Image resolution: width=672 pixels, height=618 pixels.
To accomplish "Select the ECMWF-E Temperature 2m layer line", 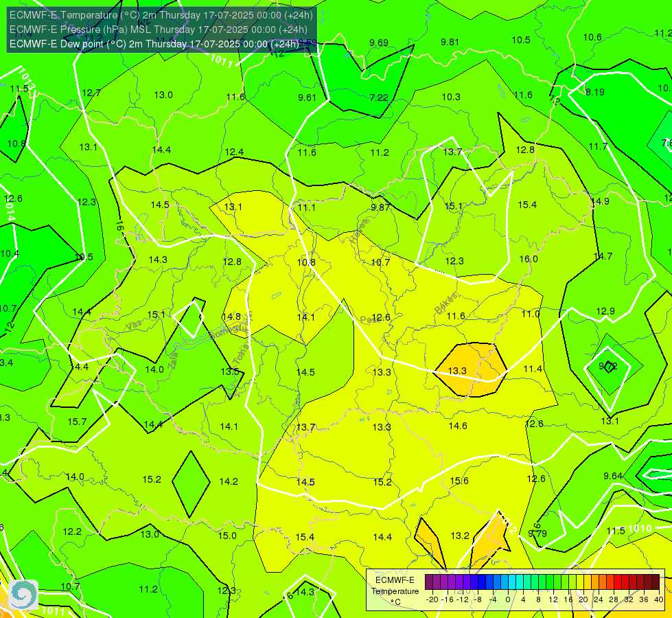I will (x=161, y=15).
